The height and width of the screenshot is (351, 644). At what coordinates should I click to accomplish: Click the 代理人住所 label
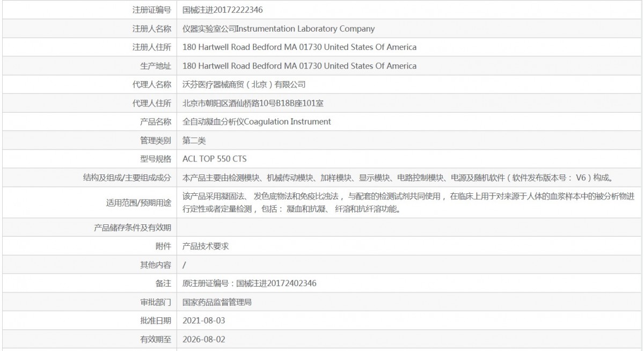pos(152,103)
